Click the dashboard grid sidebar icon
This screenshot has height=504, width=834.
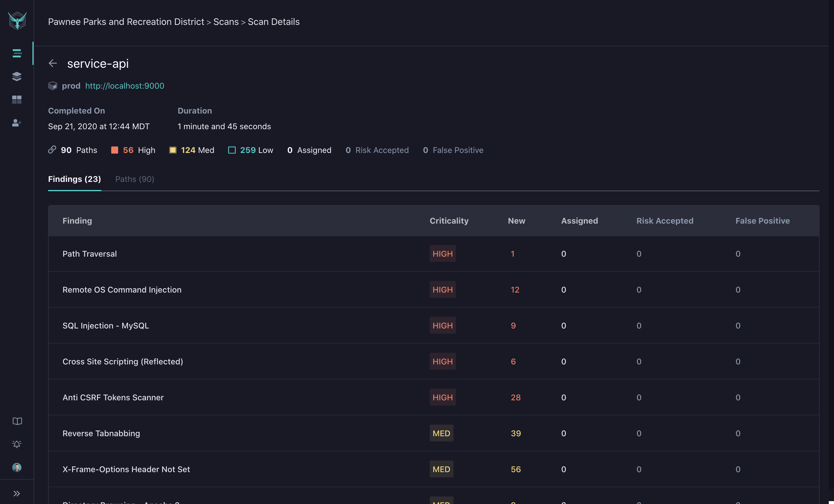(16, 99)
